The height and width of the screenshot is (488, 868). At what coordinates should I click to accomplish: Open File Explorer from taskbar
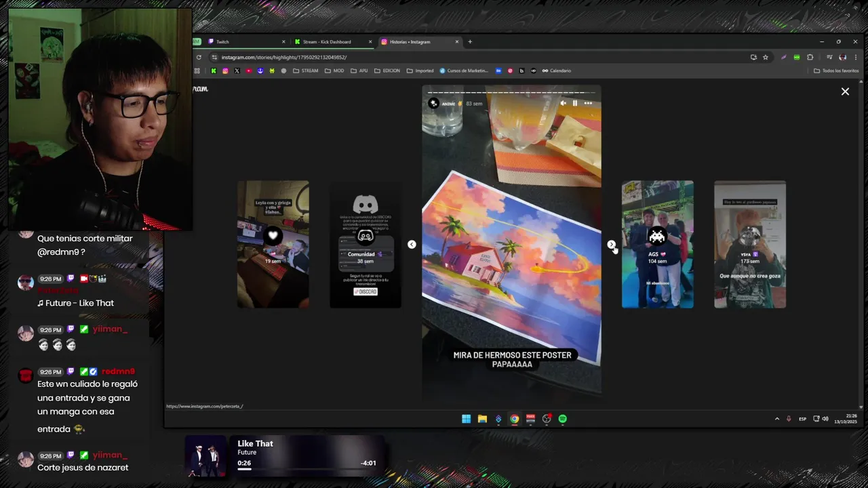tap(482, 419)
